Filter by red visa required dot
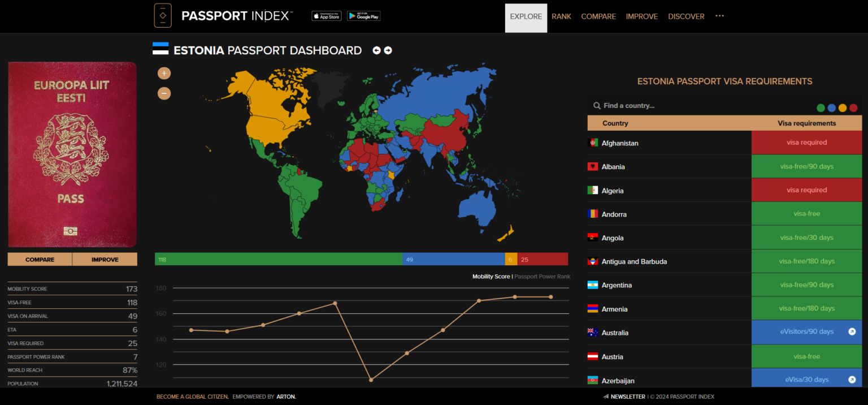868x405 pixels. tap(853, 108)
